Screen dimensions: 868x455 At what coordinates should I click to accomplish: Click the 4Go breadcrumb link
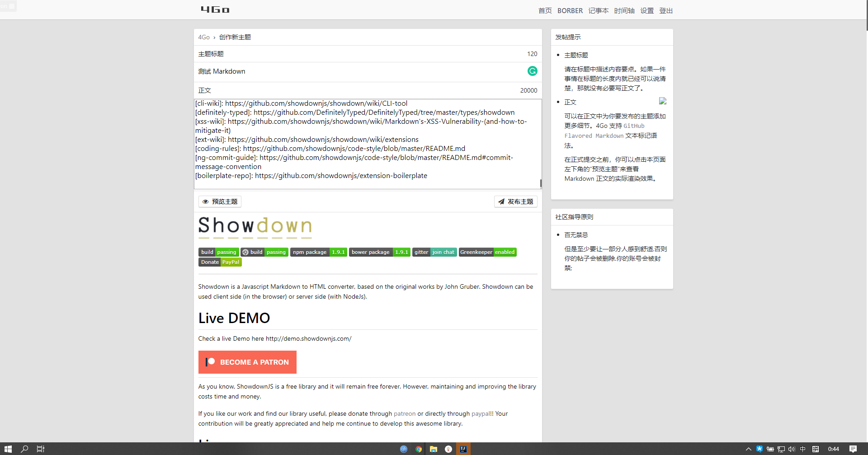[x=204, y=37]
